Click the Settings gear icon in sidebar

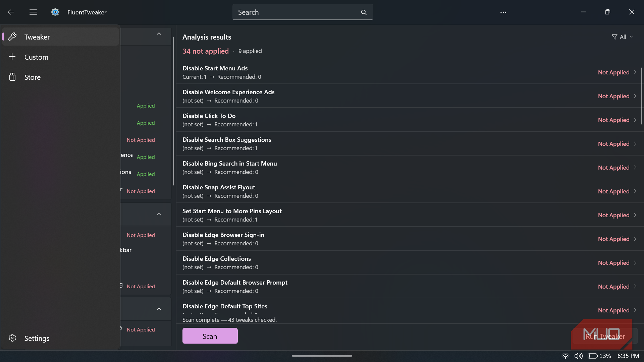pos(12,338)
